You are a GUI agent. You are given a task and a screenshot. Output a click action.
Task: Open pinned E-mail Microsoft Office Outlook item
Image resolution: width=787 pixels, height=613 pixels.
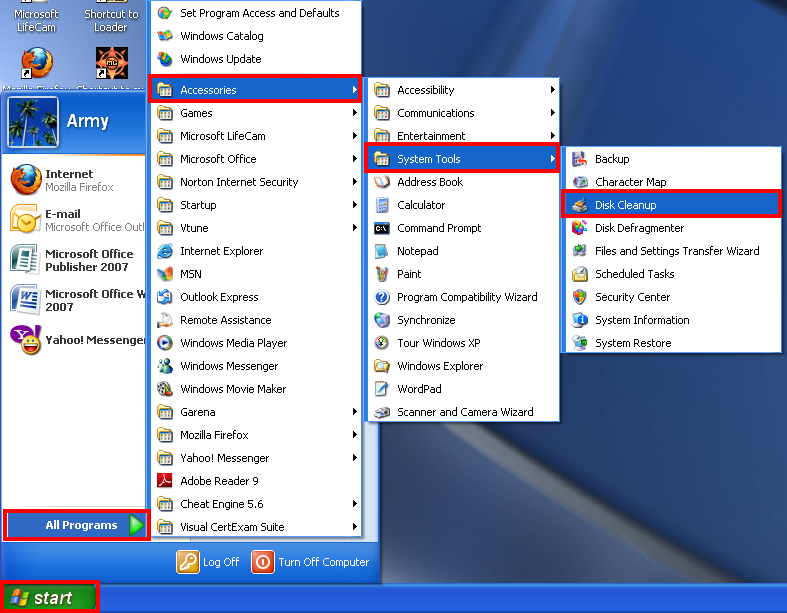point(75,220)
